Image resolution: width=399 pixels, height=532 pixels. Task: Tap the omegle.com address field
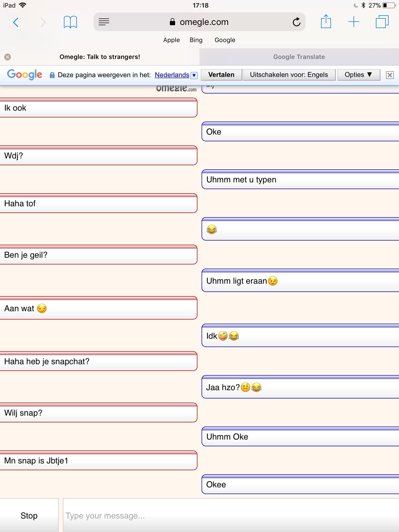pos(199,22)
